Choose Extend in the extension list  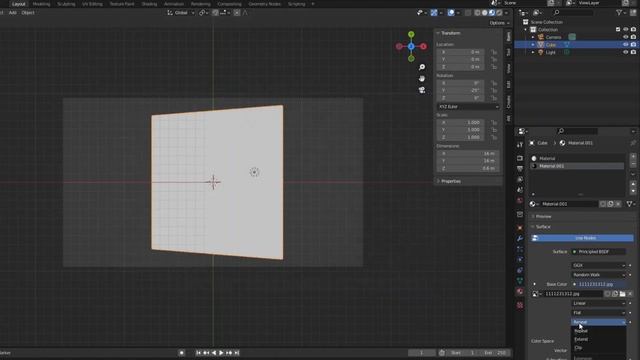(598, 339)
